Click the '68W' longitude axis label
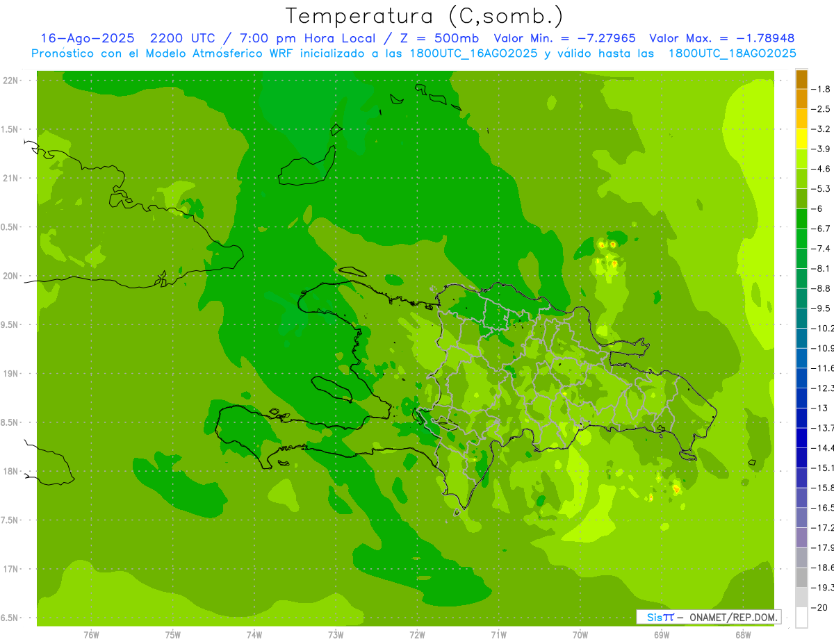The height and width of the screenshot is (644, 834). click(743, 634)
